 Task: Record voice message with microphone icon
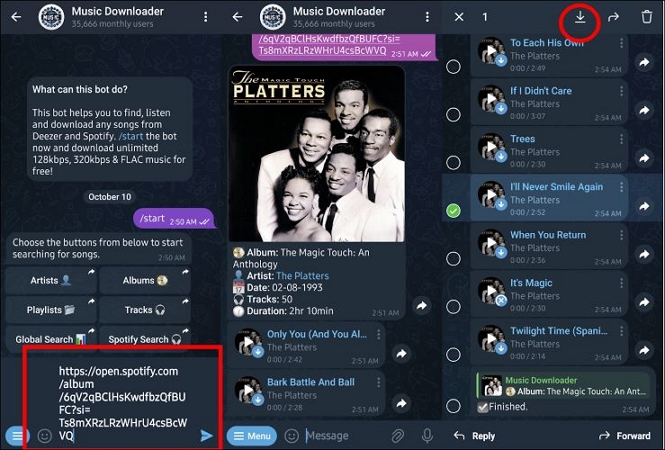tap(428, 436)
